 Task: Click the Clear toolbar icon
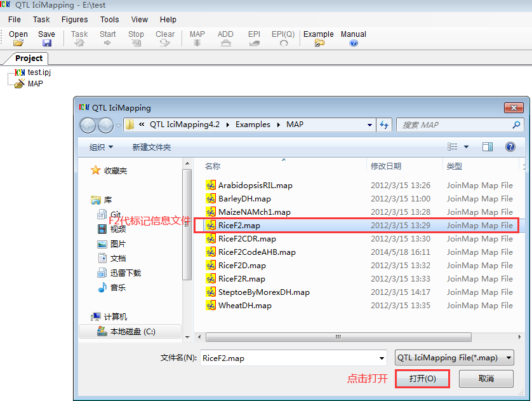point(165,38)
